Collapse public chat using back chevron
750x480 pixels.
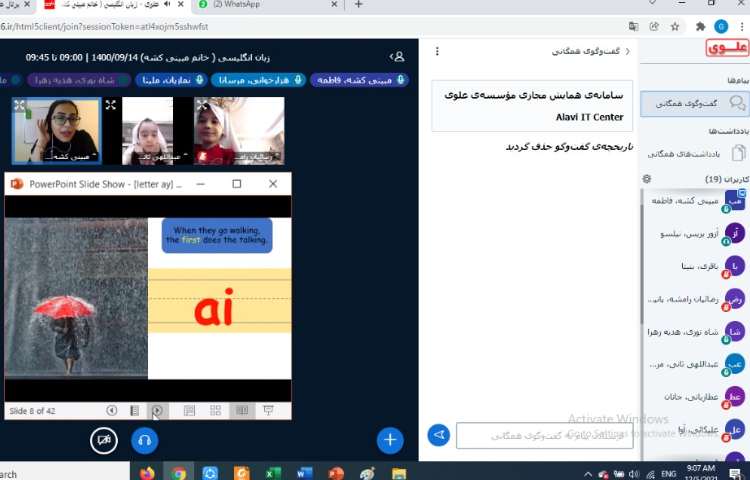(x=627, y=50)
